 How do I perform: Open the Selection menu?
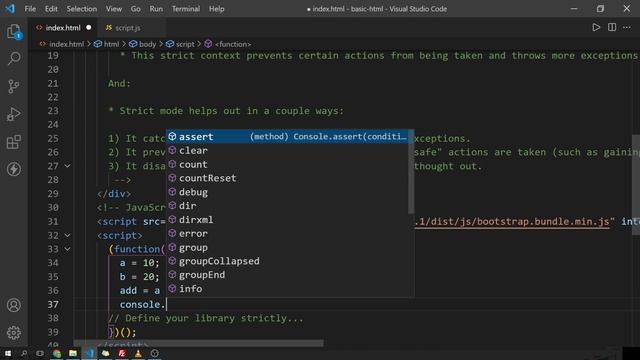tap(82, 9)
